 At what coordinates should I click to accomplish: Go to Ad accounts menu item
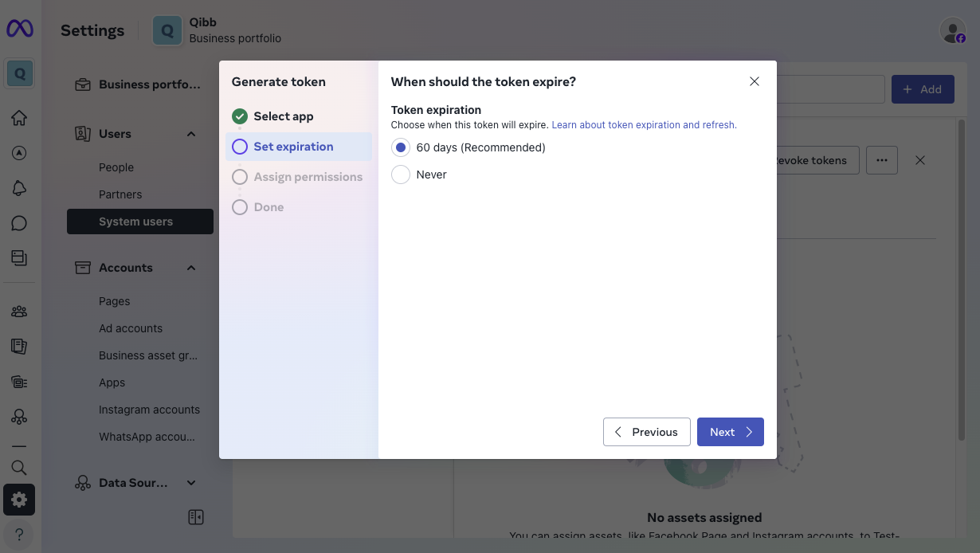click(131, 328)
